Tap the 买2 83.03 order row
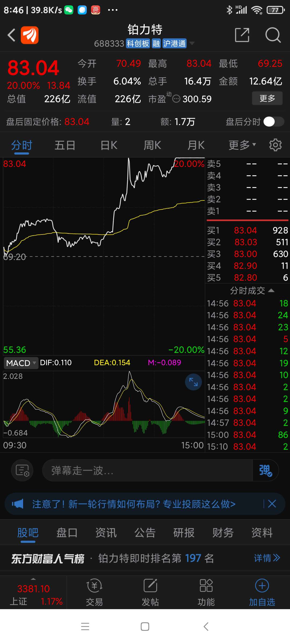The height and width of the screenshot is (644, 290). pos(248,242)
